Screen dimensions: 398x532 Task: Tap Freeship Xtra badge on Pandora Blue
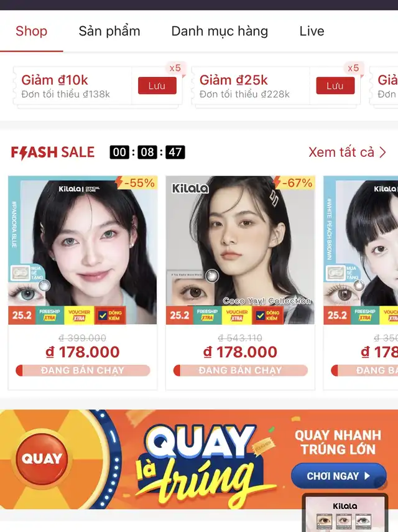coord(50,315)
